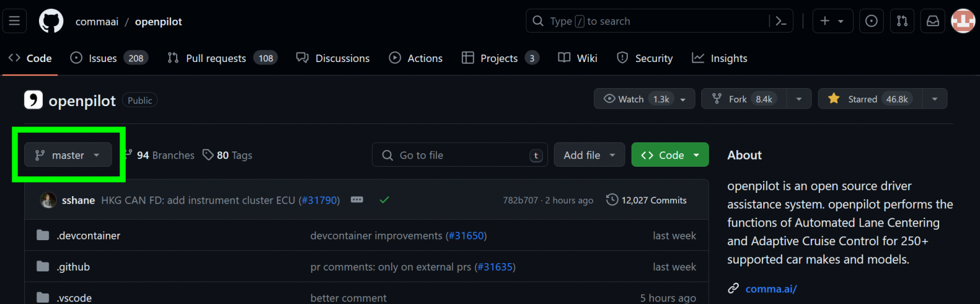Expand the master branch dropdown
Viewport: 980px width, 304px height.
68,155
